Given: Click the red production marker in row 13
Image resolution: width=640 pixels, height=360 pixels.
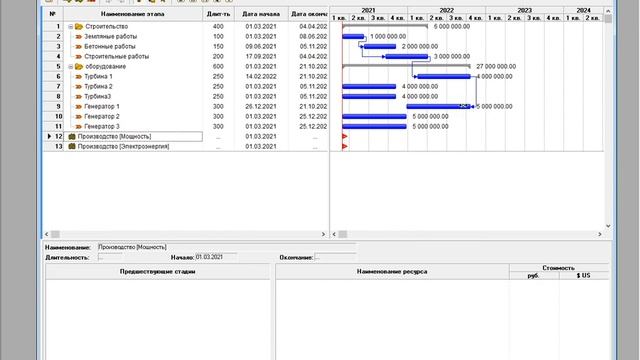Looking at the screenshot, I should (x=345, y=146).
